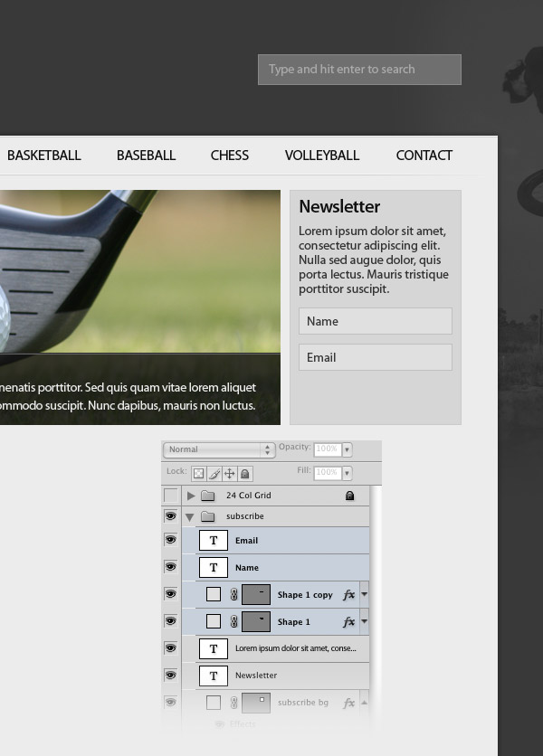Open the BASEBALL nav menu item
543x756 pixels.
[x=147, y=156]
